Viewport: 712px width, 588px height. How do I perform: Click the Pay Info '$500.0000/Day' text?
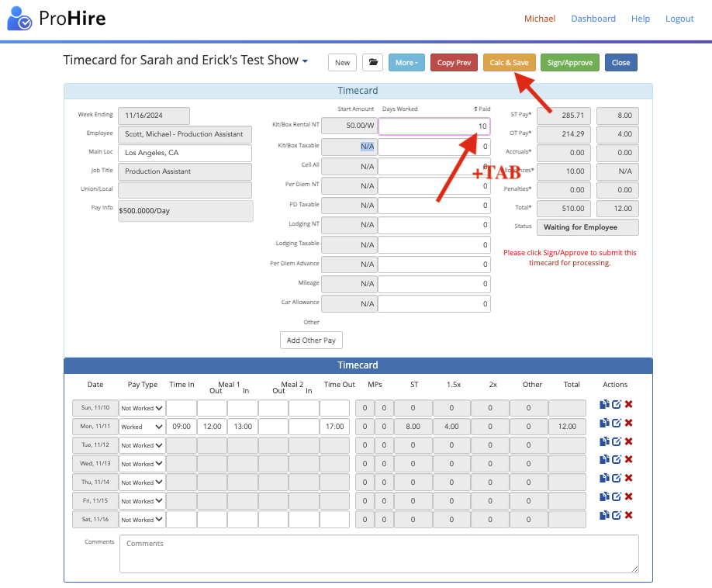click(x=144, y=211)
